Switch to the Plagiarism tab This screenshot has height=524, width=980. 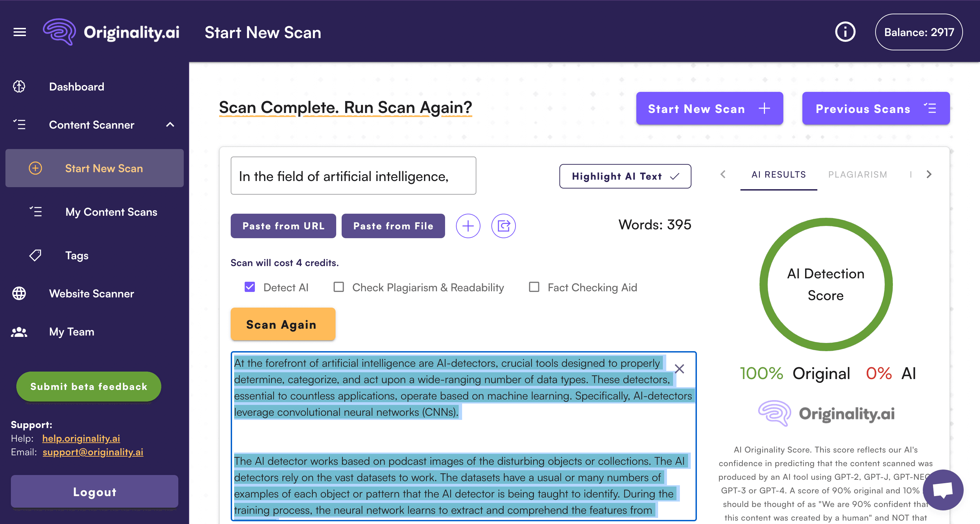tap(857, 175)
